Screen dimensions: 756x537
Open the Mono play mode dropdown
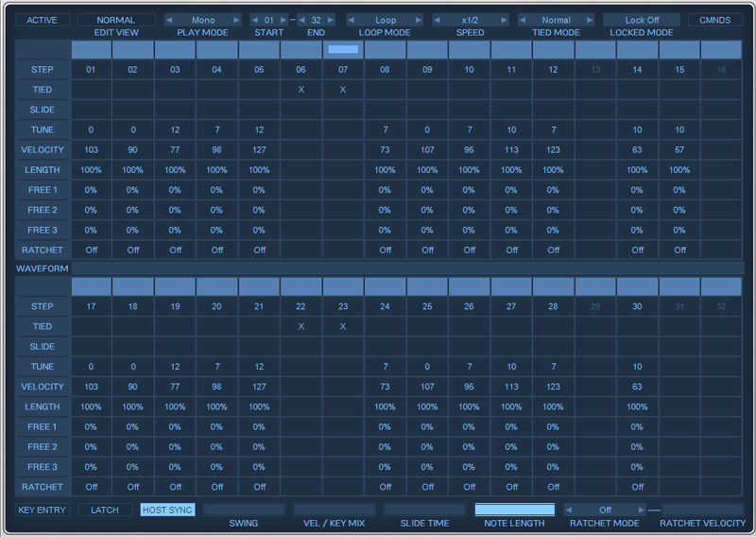coord(203,20)
